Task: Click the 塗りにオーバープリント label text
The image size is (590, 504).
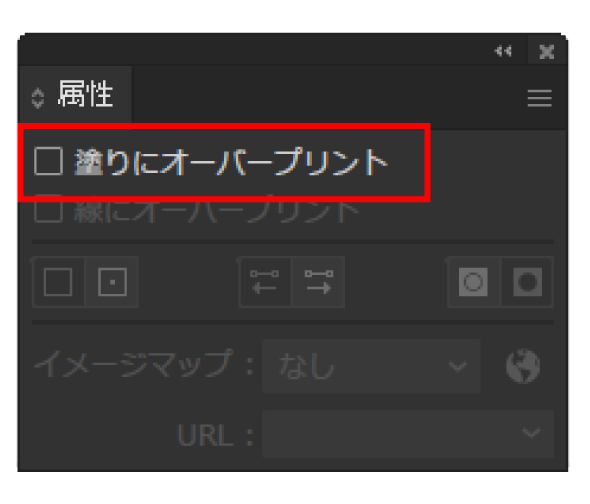Action: click(231, 161)
